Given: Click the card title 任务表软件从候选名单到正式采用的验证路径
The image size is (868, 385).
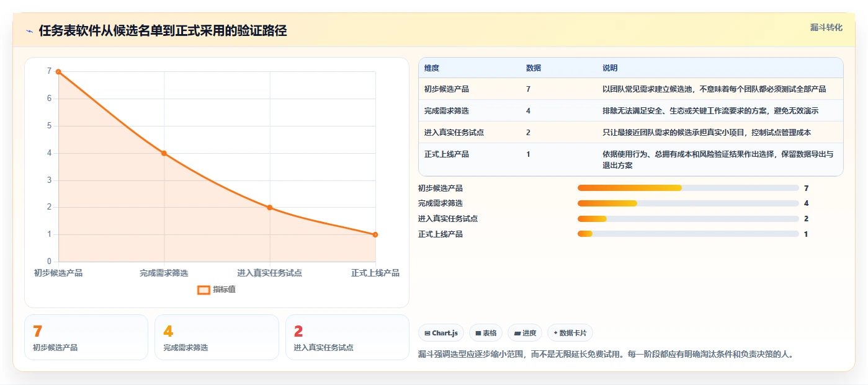Looking at the screenshot, I should coord(163,31).
